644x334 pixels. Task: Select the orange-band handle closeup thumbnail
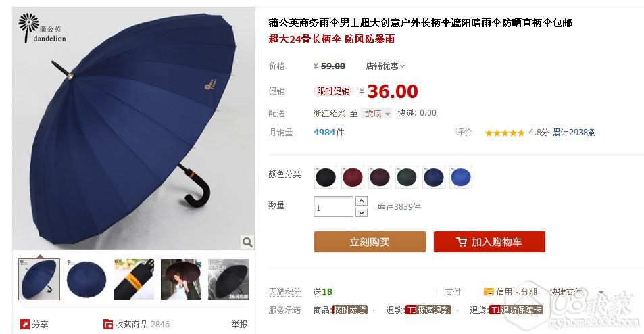134,279
